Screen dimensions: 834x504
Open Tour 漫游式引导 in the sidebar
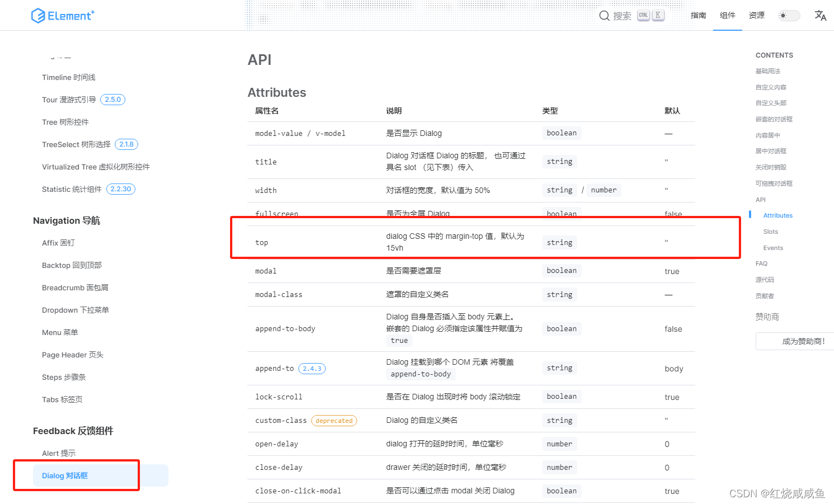(x=69, y=100)
